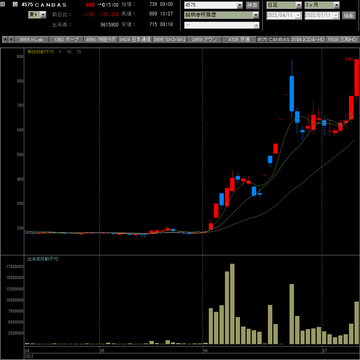Click the tall blue candlestick near 800
This screenshot has height=360, width=360.
point(292,93)
